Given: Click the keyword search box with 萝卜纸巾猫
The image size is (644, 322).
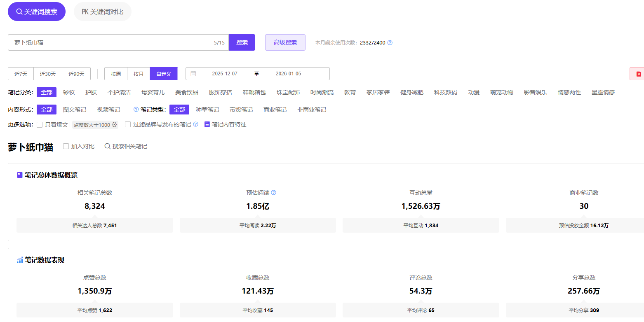Looking at the screenshot, I should pos(111,42).
